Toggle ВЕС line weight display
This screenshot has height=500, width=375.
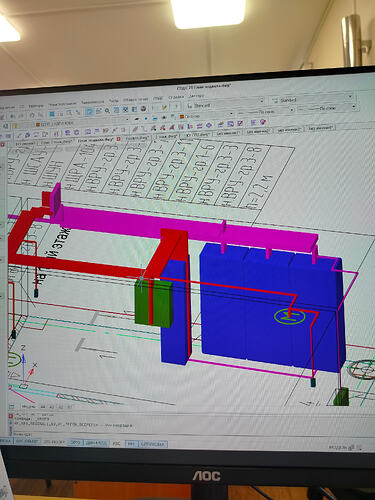[x=116, y=443]
